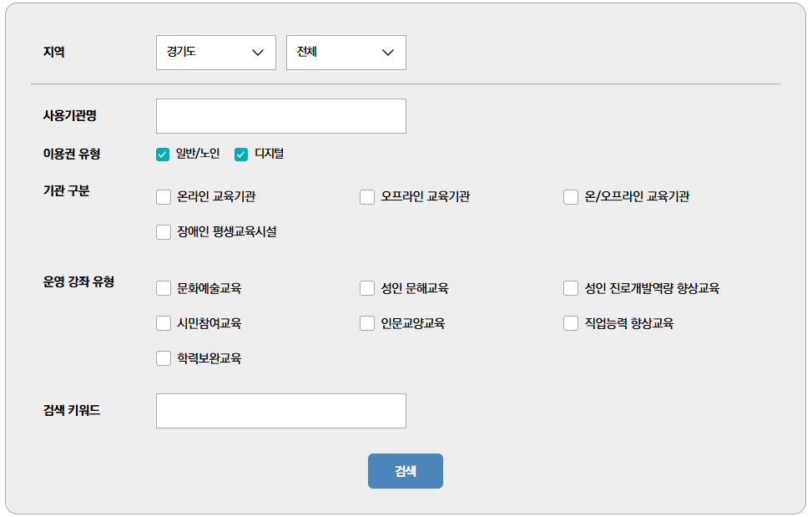812x517 pixels.
Task: Focus the 사용기관명 text field
Action: click(x=281, y=116)
